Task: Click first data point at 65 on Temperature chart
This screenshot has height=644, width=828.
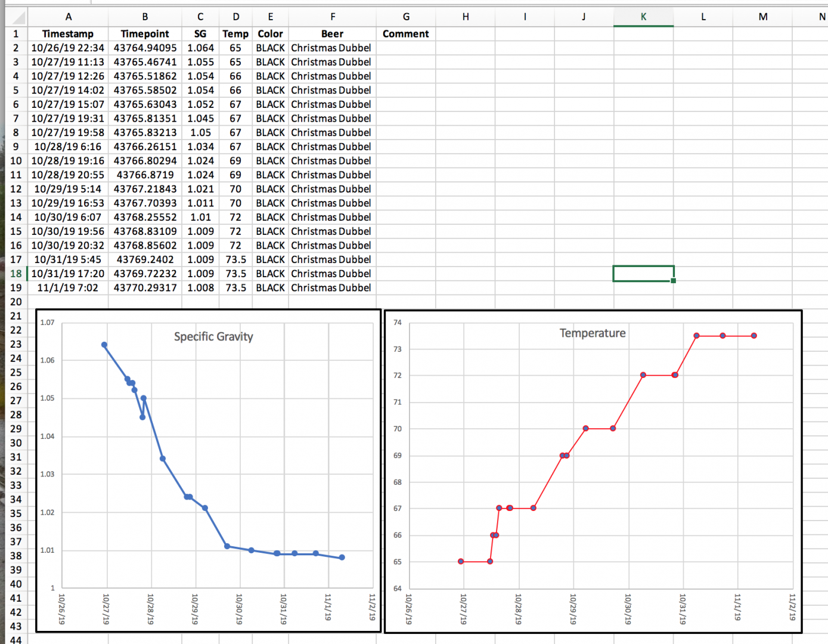Action: click(x=461, y=561)
